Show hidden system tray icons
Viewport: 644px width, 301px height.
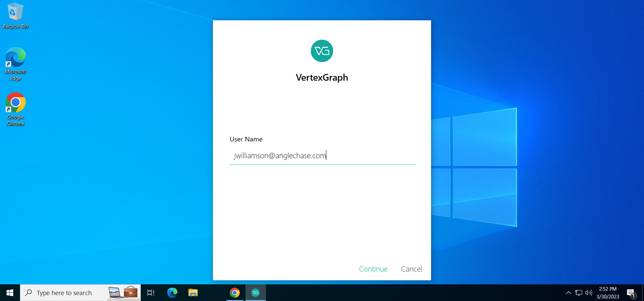click(568, 293)
